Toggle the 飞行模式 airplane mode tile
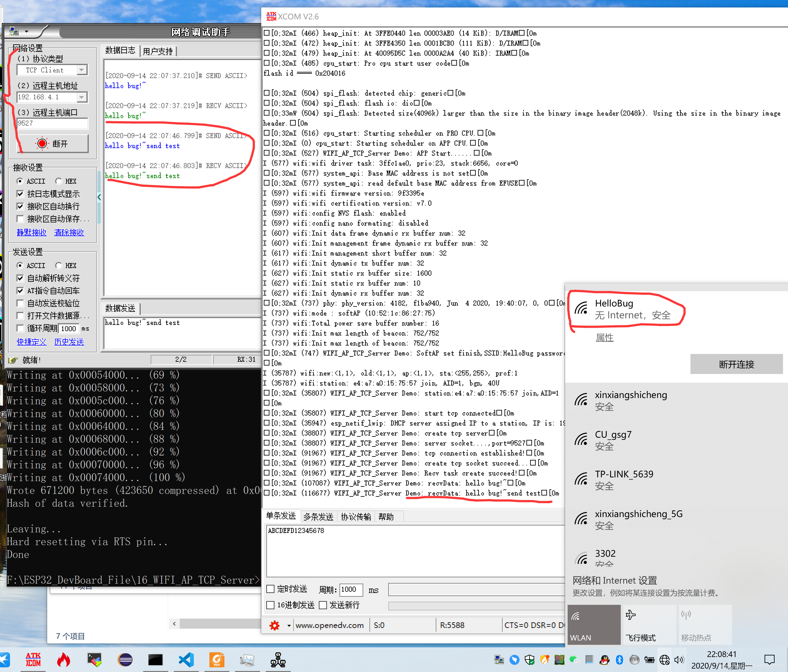The width and height of the screenshot is (788, 672). coord(650,625)
